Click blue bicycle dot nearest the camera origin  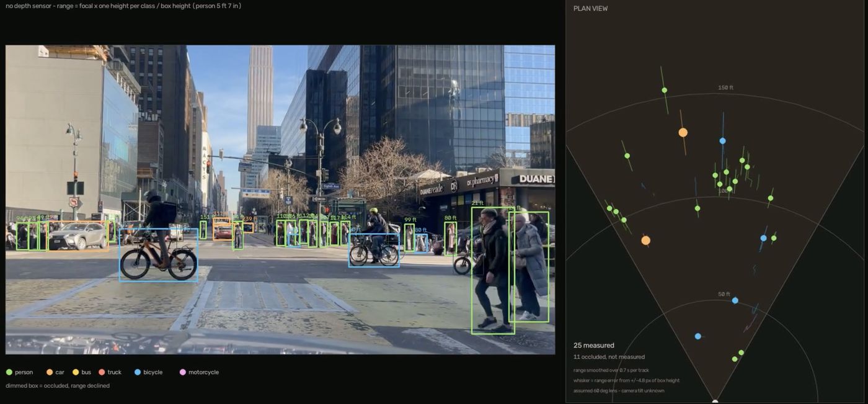pyautogui.click(x=698, y=336)
